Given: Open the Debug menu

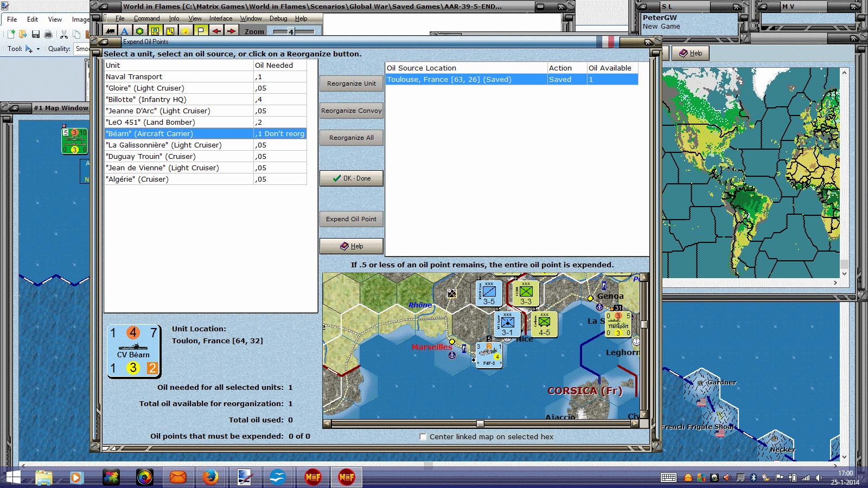Looking at the screenshot, I should (278, 18).
